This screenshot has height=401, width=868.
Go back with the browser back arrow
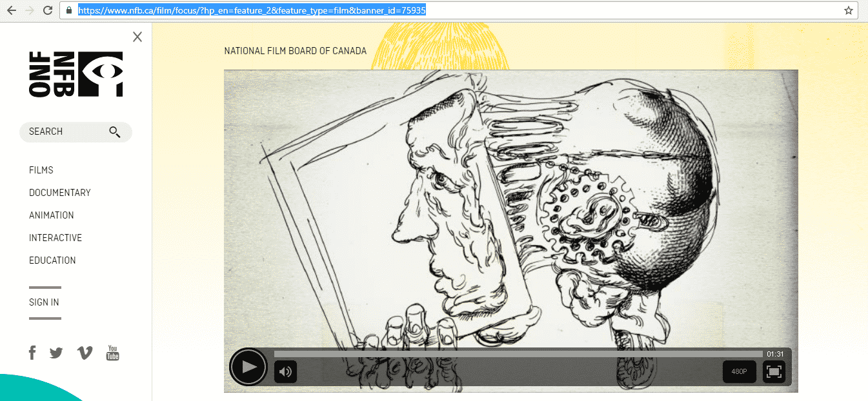pyautogui.click(x=12, y=10)
